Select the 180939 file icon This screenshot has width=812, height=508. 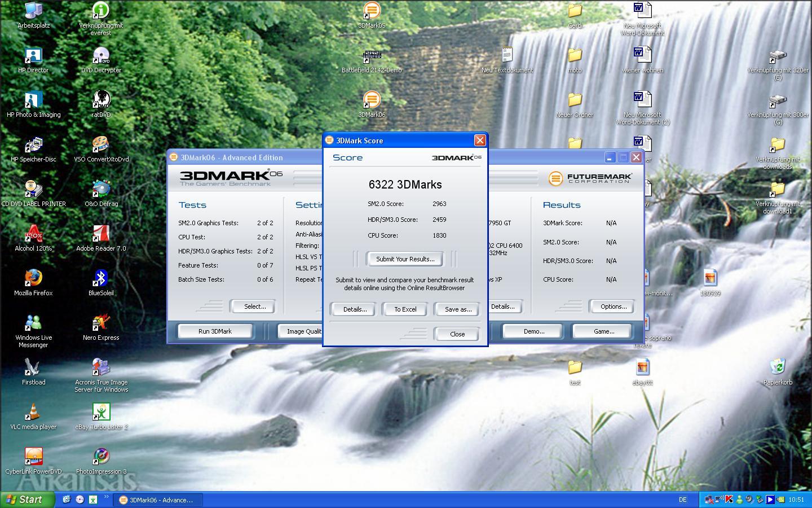pyautogui.click(x=710, y=283)
